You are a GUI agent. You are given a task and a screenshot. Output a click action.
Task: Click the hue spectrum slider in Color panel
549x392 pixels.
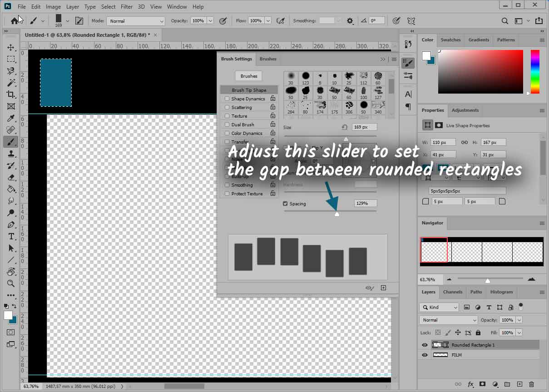(x=535, y=71)
